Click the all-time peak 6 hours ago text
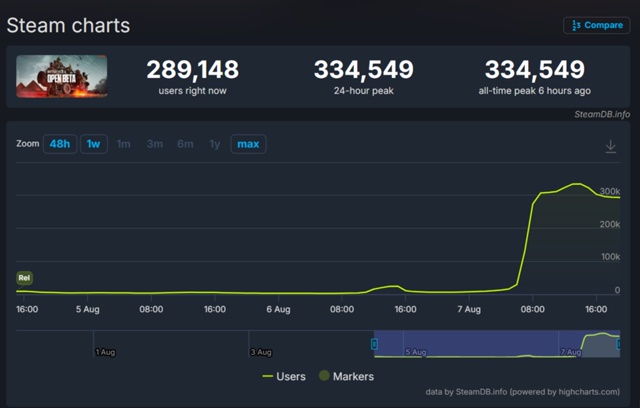 [535, 91]
